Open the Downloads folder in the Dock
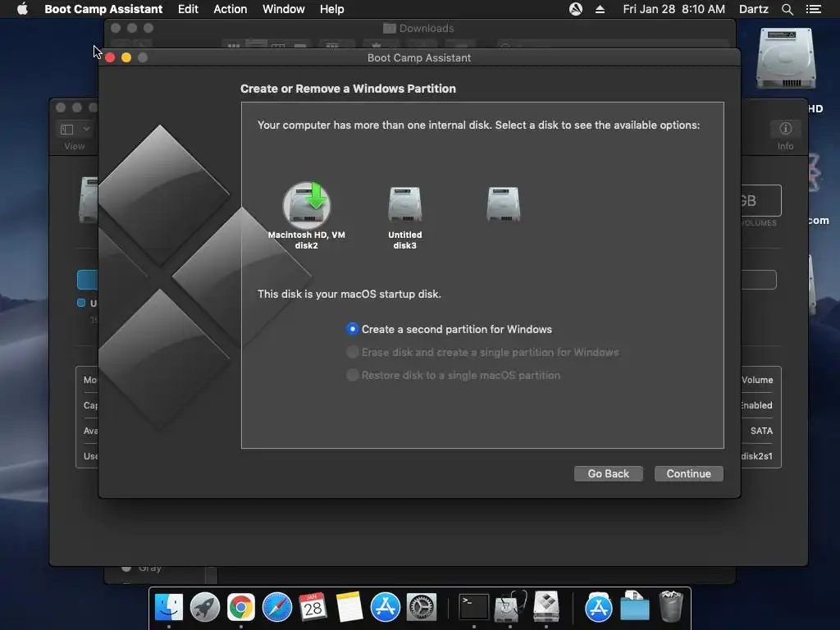The width and height of the screenshot is (840, 630). pos(635,607)
